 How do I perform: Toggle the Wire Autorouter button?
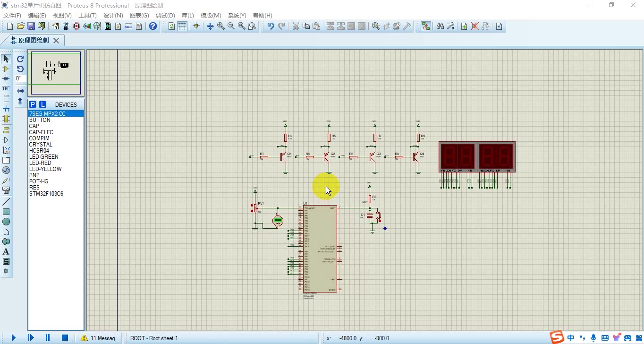[x=426, y=26]
